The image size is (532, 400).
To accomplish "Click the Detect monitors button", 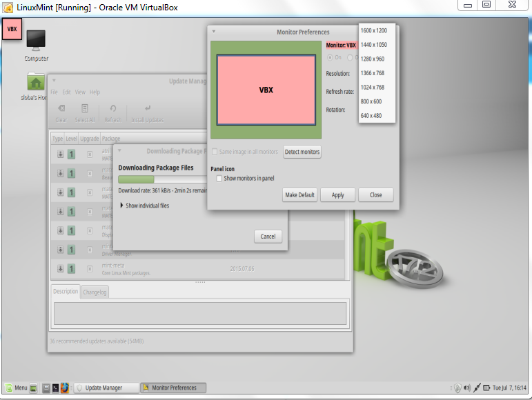I will pyautogui.click(x=302, y=152).
